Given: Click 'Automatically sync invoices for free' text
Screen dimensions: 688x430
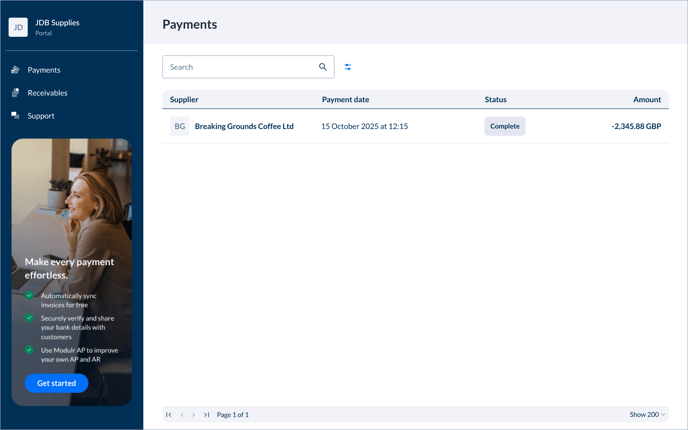Looking at the screenshot, I should 68,300.
